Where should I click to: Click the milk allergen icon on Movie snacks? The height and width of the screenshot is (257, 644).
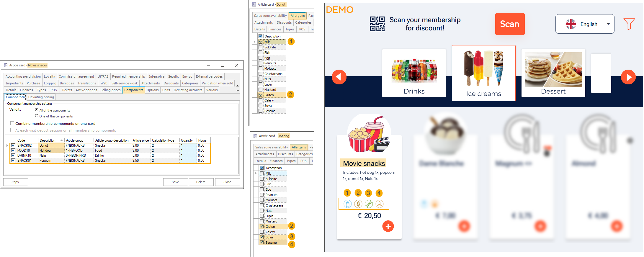pyautogui.click(x=348, y=204)
